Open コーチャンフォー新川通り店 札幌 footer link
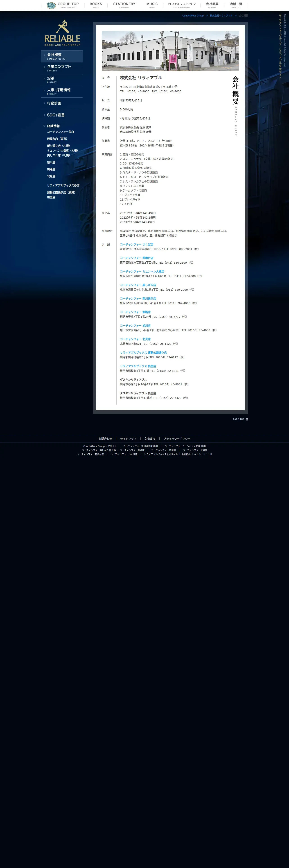The image size is (289, 868). click(x=140, y=446)
